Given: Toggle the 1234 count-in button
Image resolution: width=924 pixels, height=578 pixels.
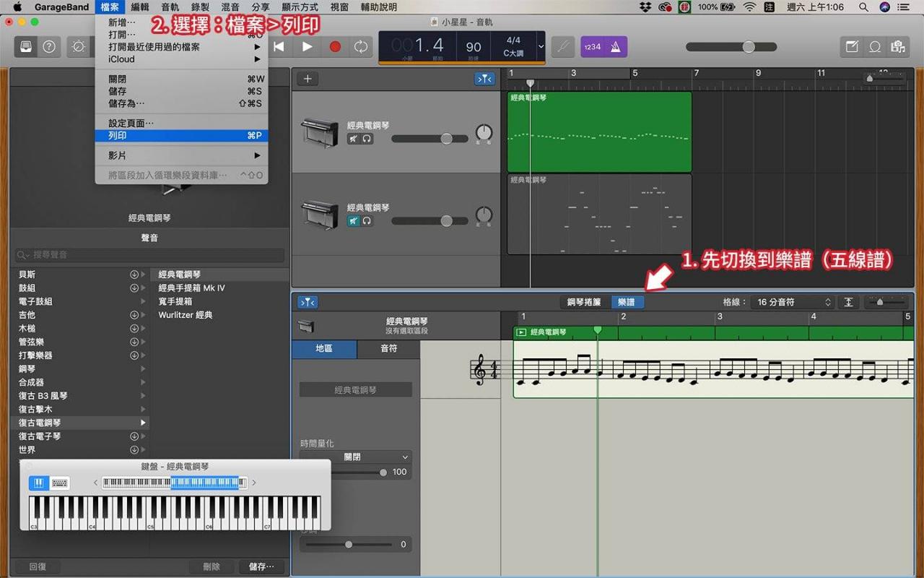Looking at the screenshot, I should click(x=592, y=46).
